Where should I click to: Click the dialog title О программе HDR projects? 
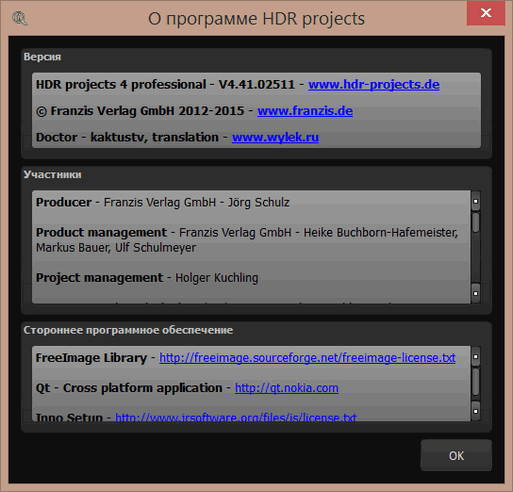pyautogui.click(x=256, y=19)
